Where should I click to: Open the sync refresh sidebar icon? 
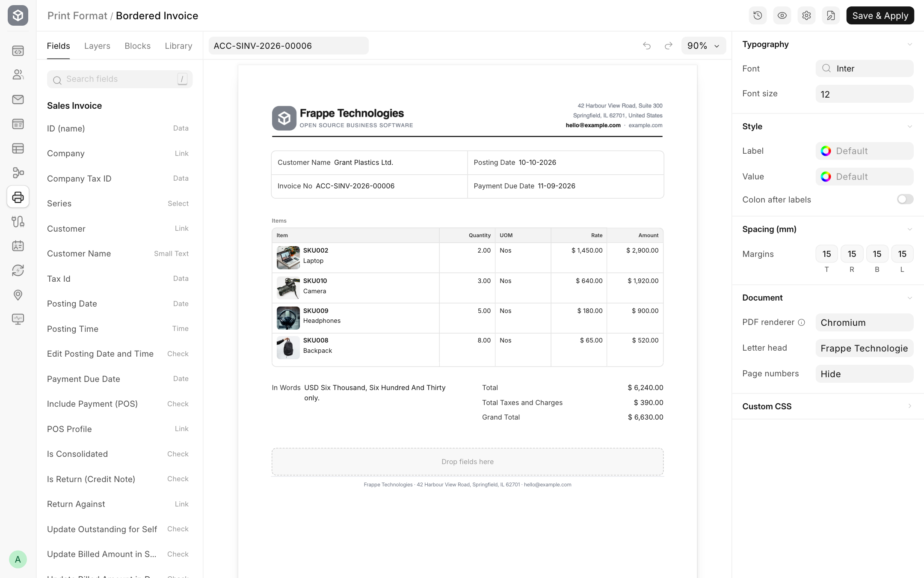pos(18,270)
